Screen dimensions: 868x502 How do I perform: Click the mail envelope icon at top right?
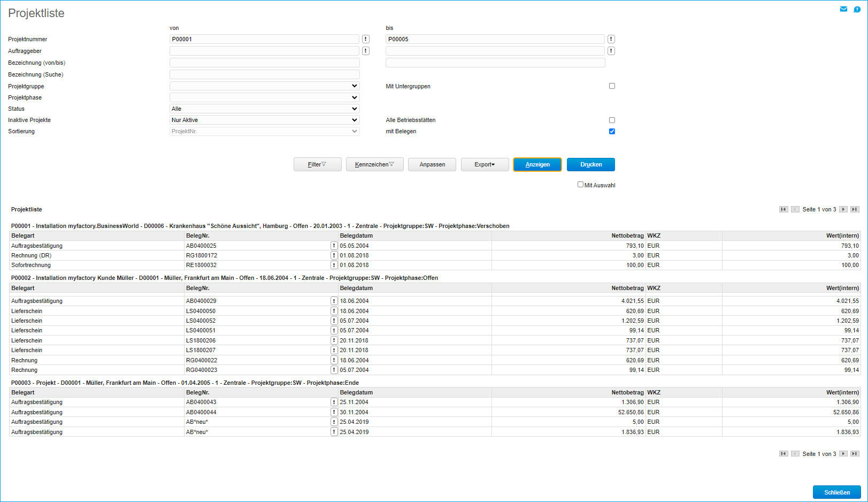(x=843, y=9)
